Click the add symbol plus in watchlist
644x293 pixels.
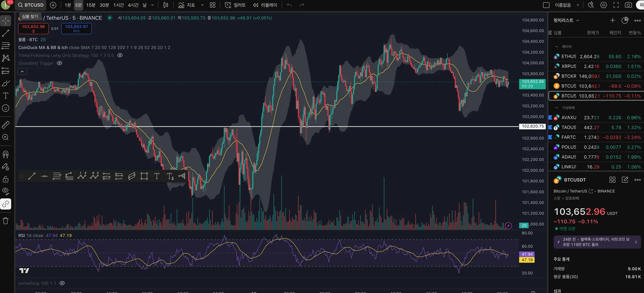(612, 20)
